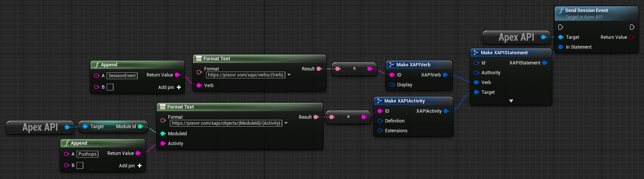Click the Display pin on Make XAPIVerb

click(392, 85)
